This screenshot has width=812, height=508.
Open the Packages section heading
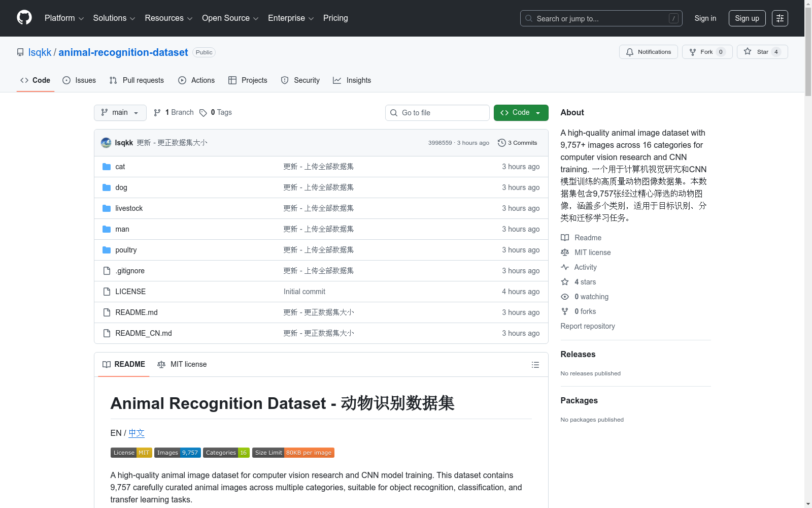[x=579, y=401]
